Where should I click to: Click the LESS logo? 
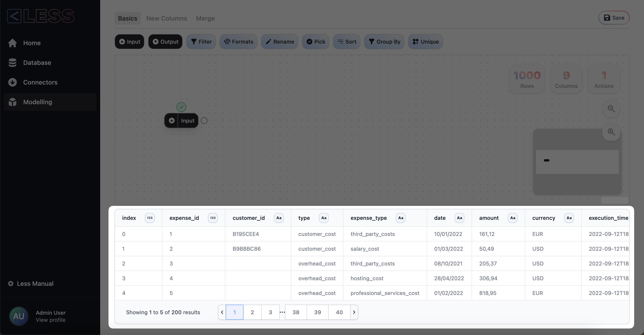coord(41,16)
